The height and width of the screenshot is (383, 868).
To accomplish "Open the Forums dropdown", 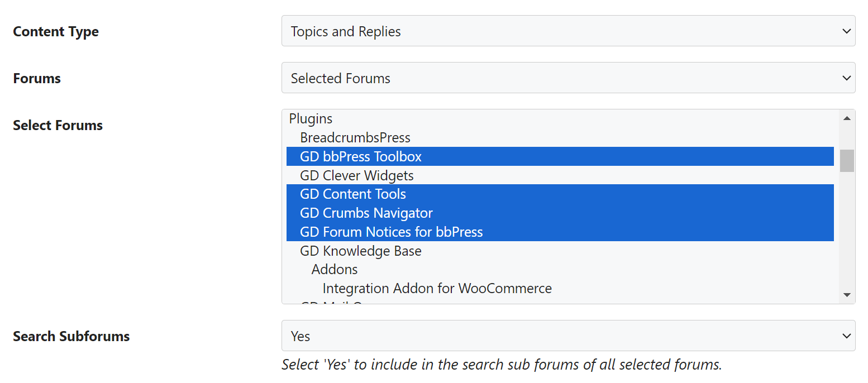I will point(567,78).
